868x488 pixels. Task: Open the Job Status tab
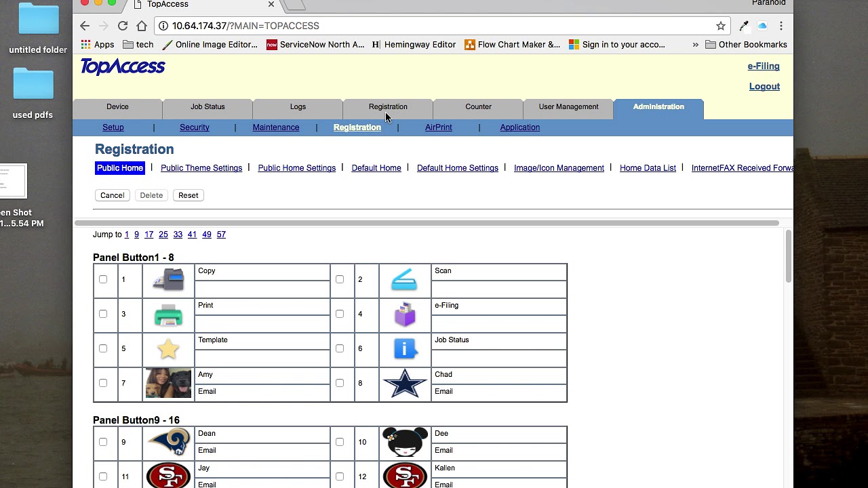point(208,107)
